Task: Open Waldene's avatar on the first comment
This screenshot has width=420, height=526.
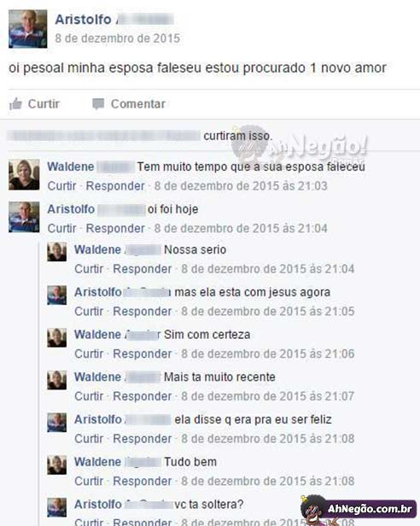Action: [x=24, y=174]
